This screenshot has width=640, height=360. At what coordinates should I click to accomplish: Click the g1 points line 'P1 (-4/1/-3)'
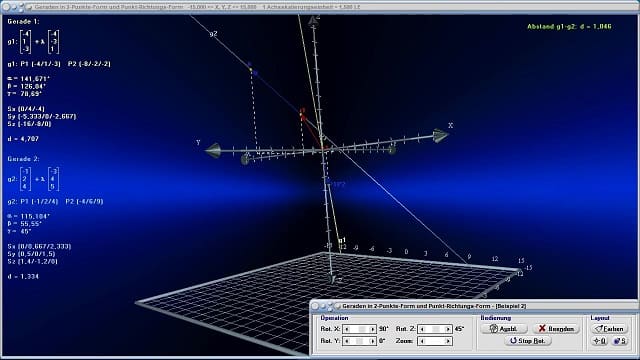tap(40, 64)
